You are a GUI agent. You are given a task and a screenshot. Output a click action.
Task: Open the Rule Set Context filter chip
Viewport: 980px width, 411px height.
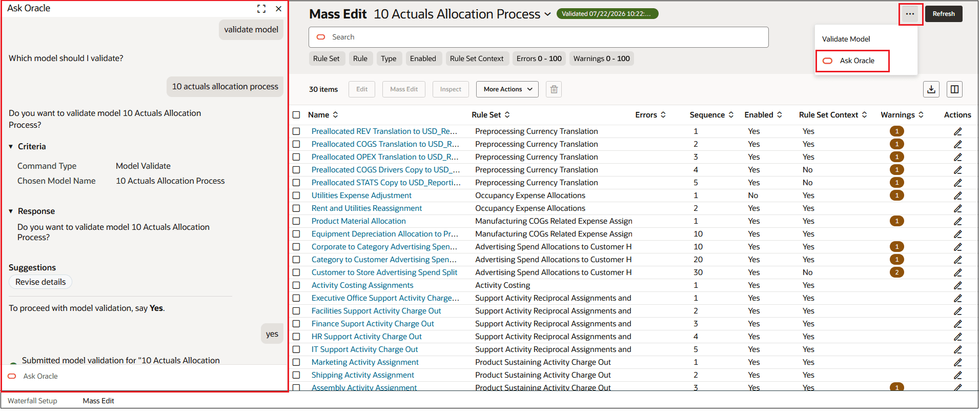(477, 58)
